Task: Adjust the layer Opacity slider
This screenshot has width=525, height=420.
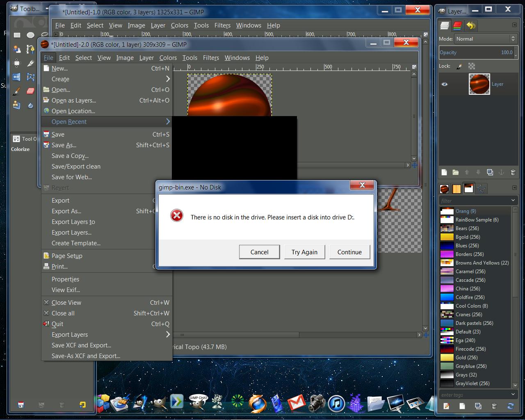Action: click(x=477, y=52)
